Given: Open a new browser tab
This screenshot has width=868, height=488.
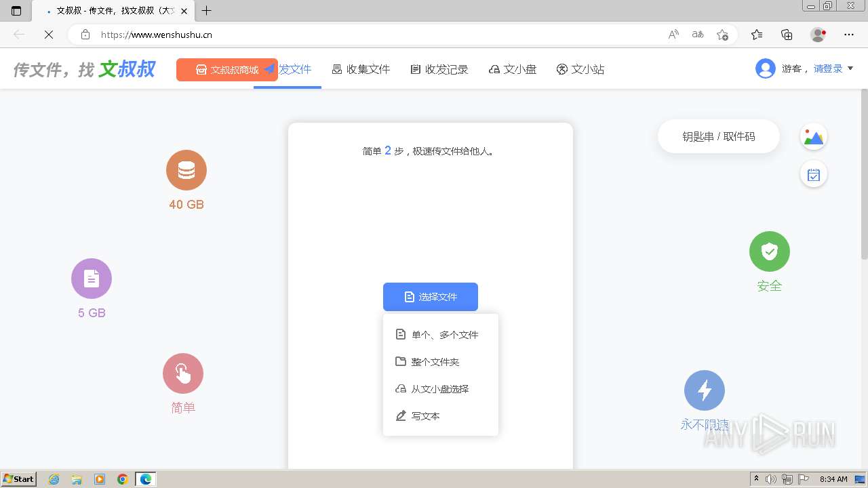Looking at the screenshot, I should (x=207, y=11).
